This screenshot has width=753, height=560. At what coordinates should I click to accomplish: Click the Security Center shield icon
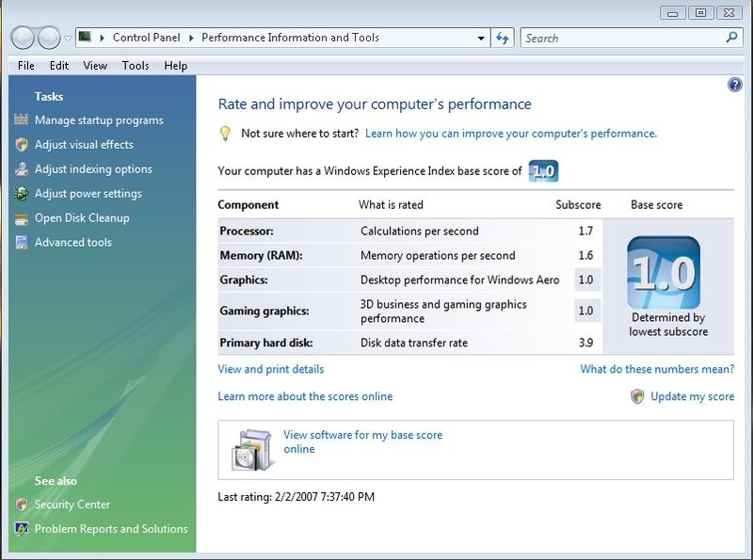pyautogui.click(x=21, y=504)
